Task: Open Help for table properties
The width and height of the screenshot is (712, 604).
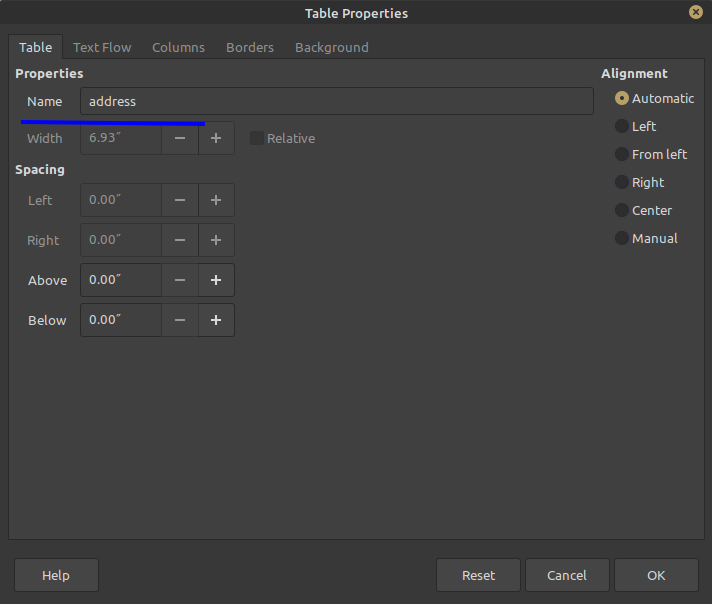Action: pos(56,575)
